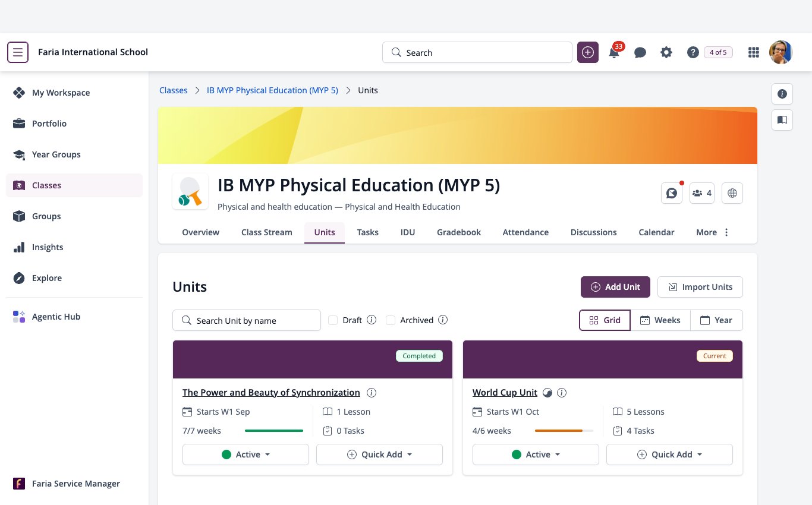Image resolution: width=812 pixels, height=505 pixels.
Task: Expand the More tab menu
Action: tap(713, 232)
